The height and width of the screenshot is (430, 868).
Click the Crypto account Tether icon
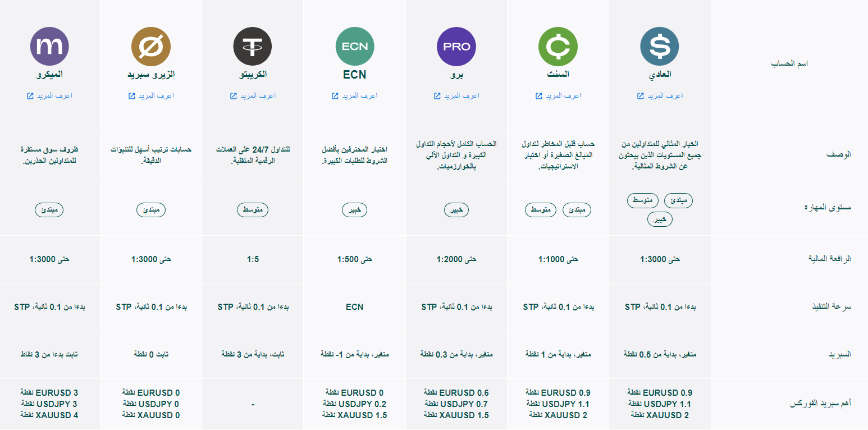point(253,47)
